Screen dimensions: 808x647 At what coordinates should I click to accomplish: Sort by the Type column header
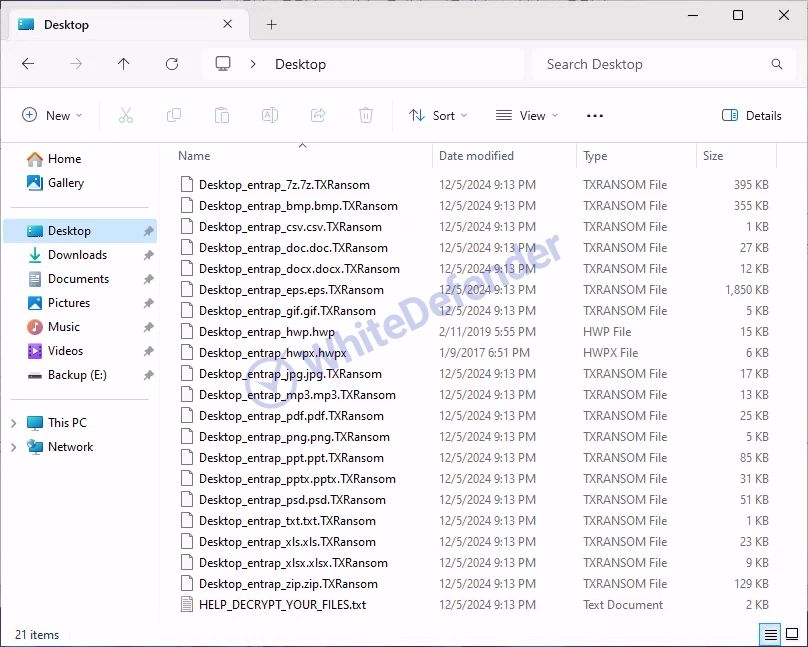click(x=595, y=156)
